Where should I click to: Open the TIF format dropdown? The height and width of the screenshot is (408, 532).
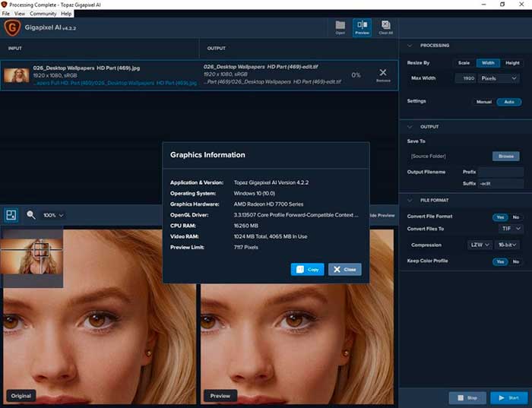[x=509, y=229]
